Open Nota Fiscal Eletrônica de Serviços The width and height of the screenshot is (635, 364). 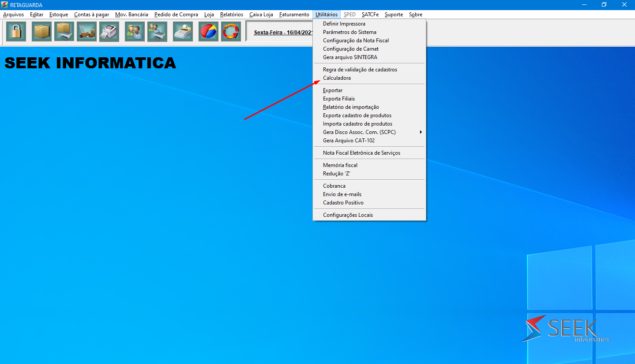pyautogui.click(x=369, y=153)
